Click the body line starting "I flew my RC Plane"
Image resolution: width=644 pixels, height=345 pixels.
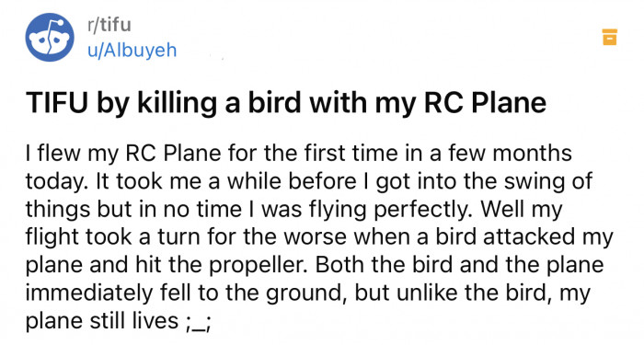pyautogui.click(x=299, y=154)
